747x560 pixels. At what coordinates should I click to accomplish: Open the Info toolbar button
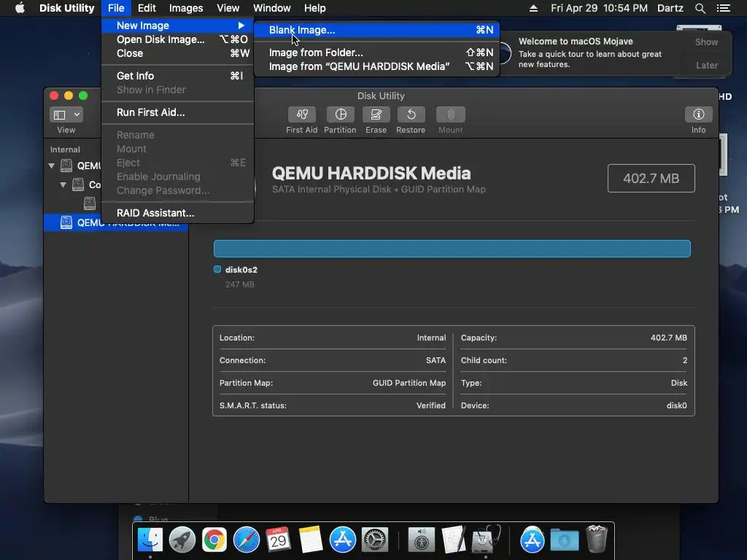[x=698, y=114]
